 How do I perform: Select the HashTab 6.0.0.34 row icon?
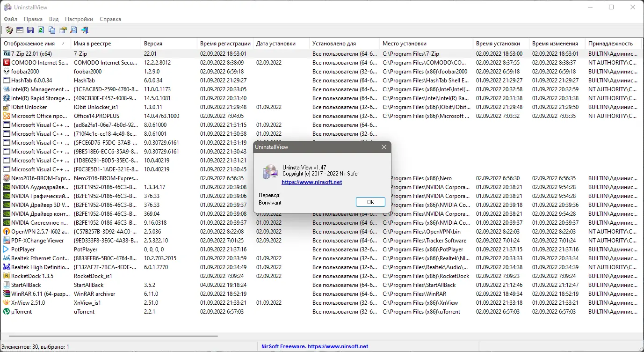(x=7, y=81)
